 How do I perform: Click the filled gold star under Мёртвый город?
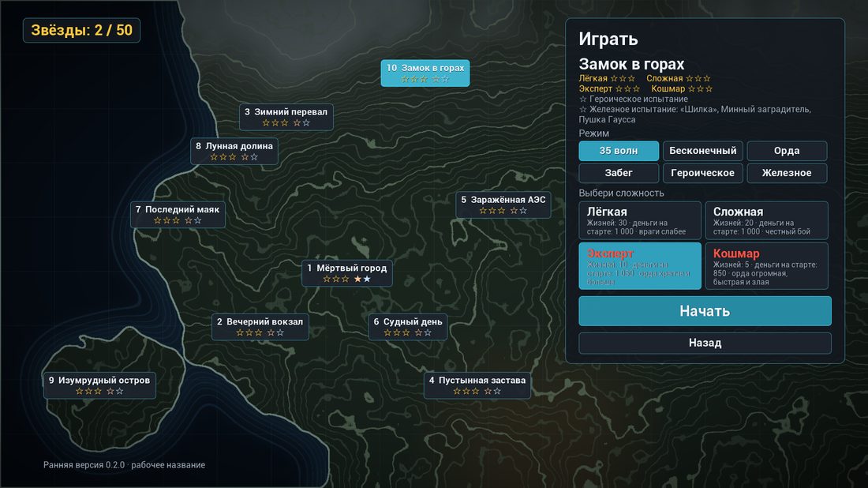357,279
